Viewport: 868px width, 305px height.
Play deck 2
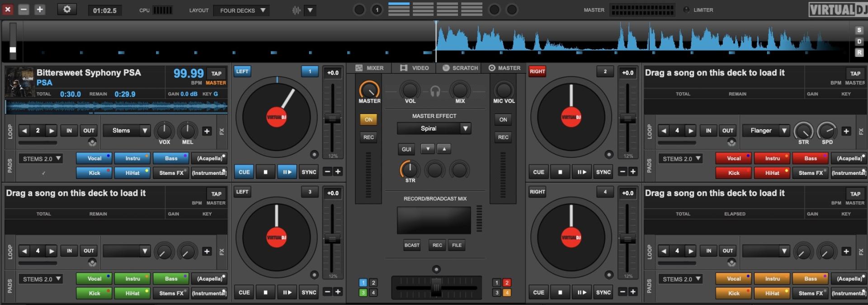click(581, 172)
